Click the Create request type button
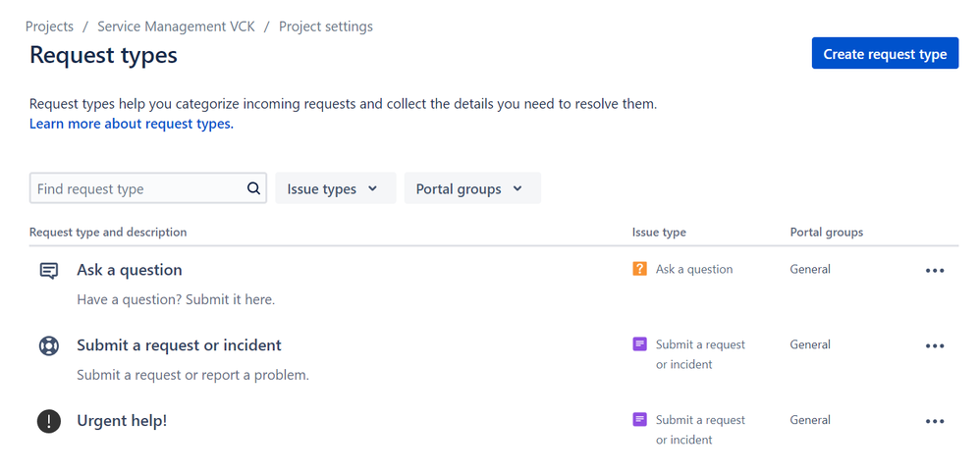 click(885, 54)
